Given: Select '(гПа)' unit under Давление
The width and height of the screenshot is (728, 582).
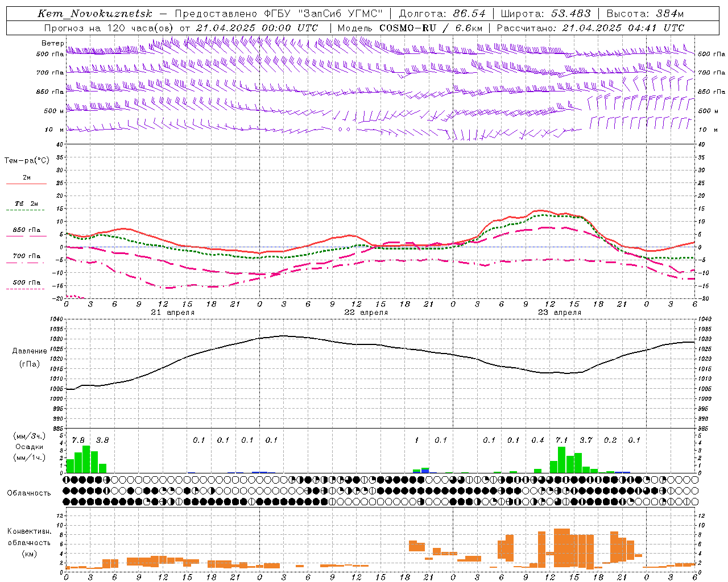Looking at the screenshot, I should (x=28, y=364).
